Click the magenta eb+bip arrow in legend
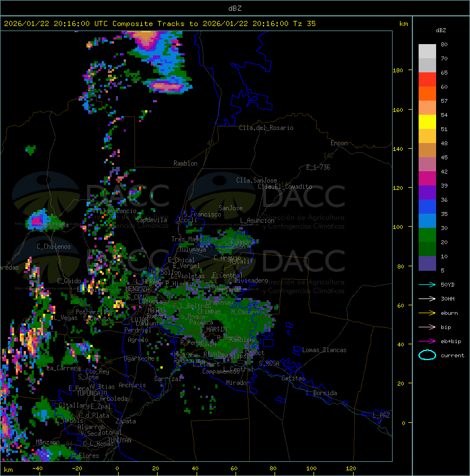 [x=427, y=341]
